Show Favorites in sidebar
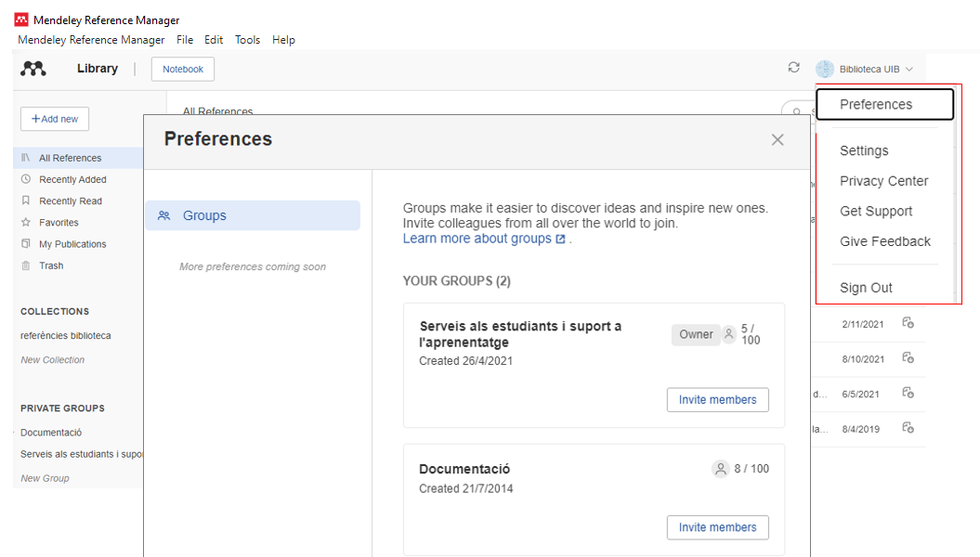The width and height of the screenshot is (980, 557). click(59, 222)
